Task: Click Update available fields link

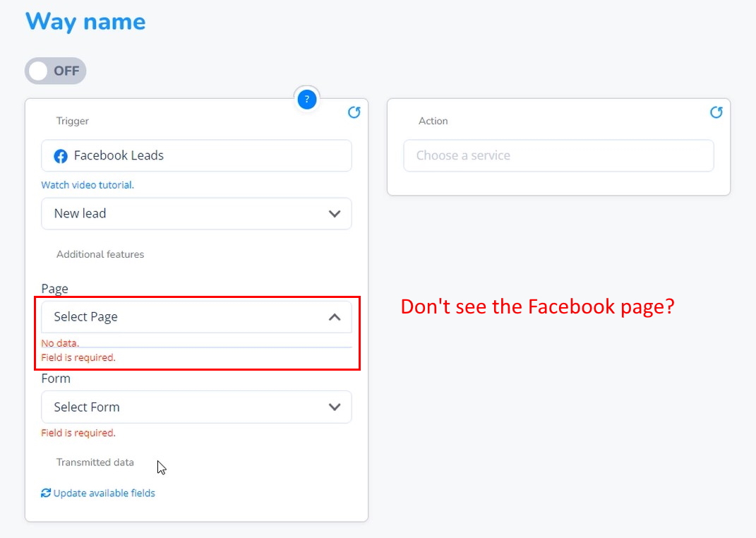Action: [x=104, y=493]
